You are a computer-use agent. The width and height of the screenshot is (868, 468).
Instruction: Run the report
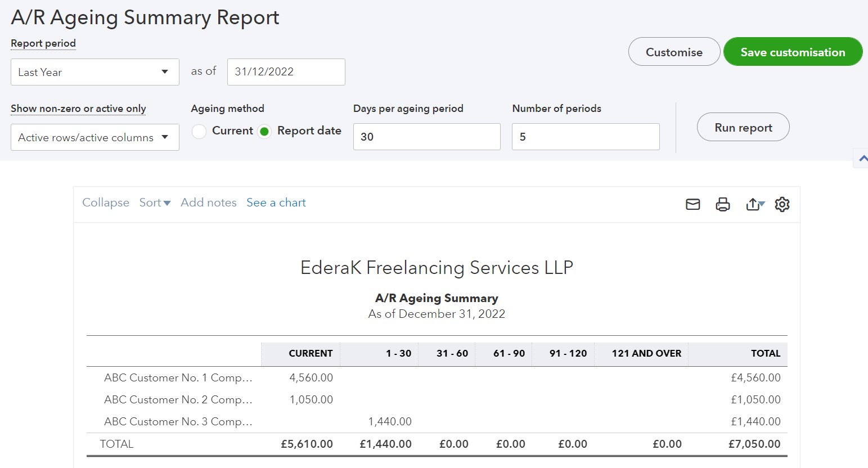coord(743,128)
